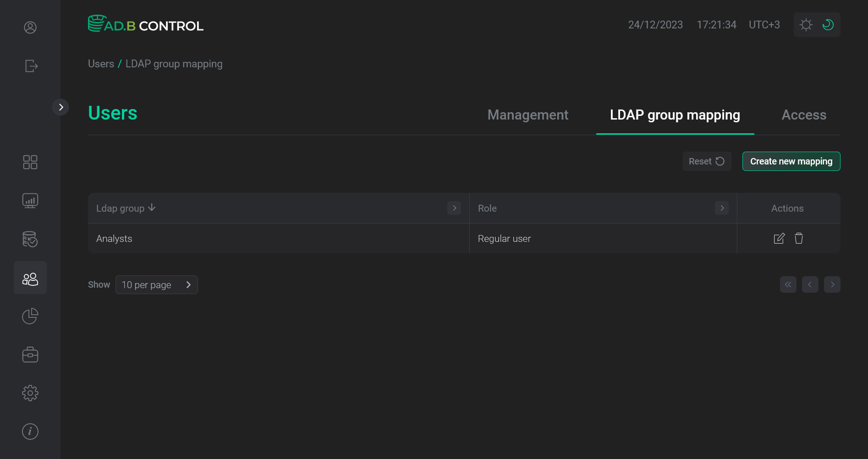
Task: Expand the Ldap group column filter
Action: [454, 208]
